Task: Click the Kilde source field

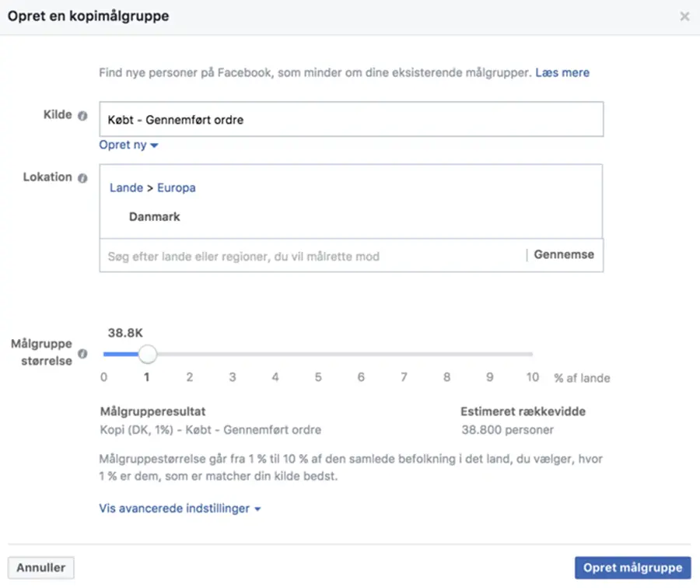Action: (352, 119)
